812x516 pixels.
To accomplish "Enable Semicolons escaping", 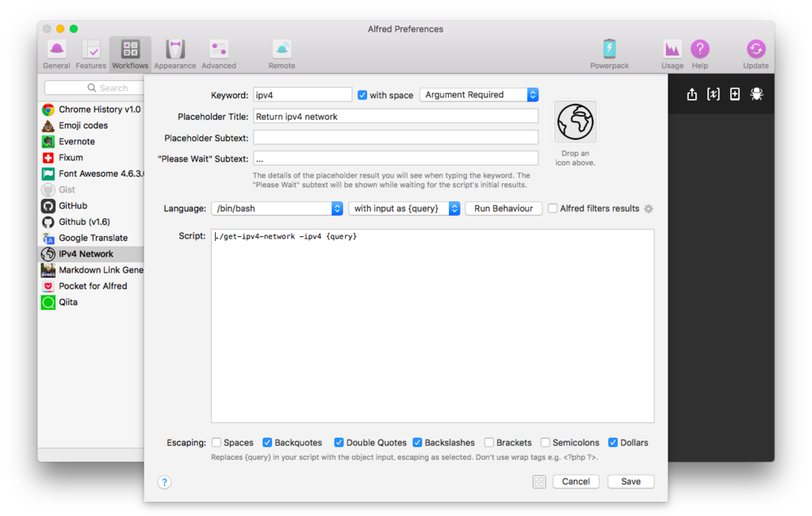I will (546, 442).
